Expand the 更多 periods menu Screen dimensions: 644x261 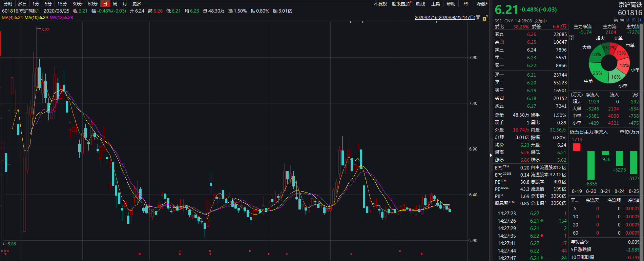tap(137, 4)
